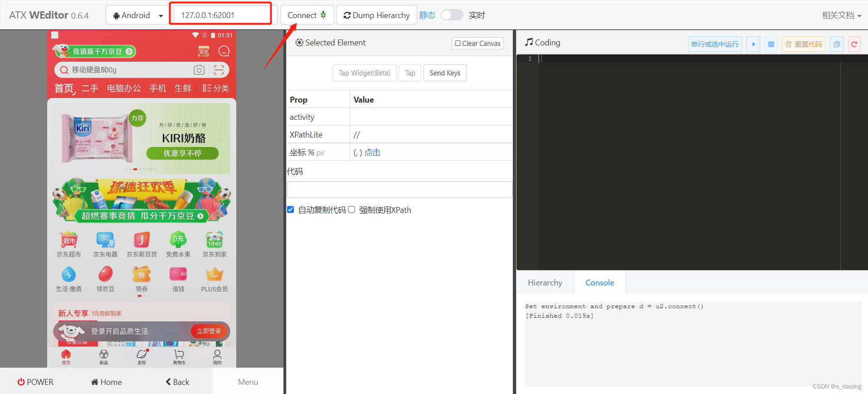Tap 优惠享不停 green button
Viewport: 868px width, 394px height.
(182, 153)
